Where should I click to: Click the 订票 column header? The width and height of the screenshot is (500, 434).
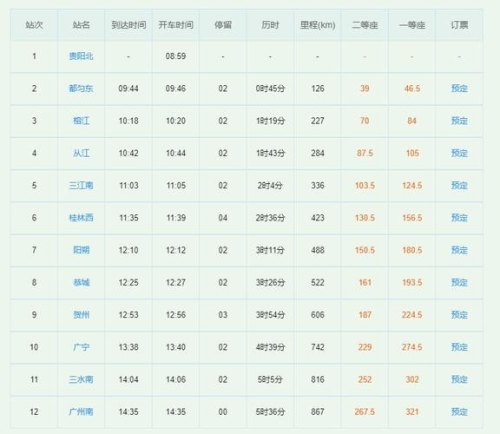click(x=459, y=25)
